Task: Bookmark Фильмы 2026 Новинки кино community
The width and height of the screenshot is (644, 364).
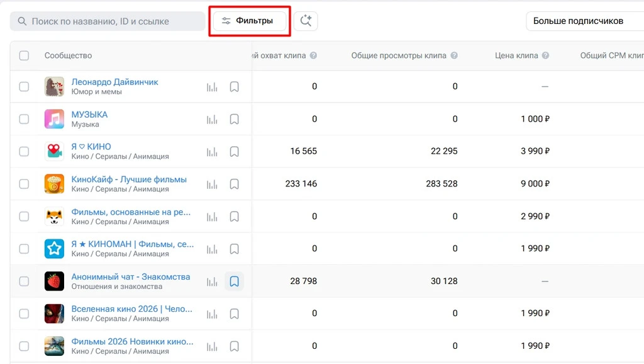Action: click(x=234, y=347)
